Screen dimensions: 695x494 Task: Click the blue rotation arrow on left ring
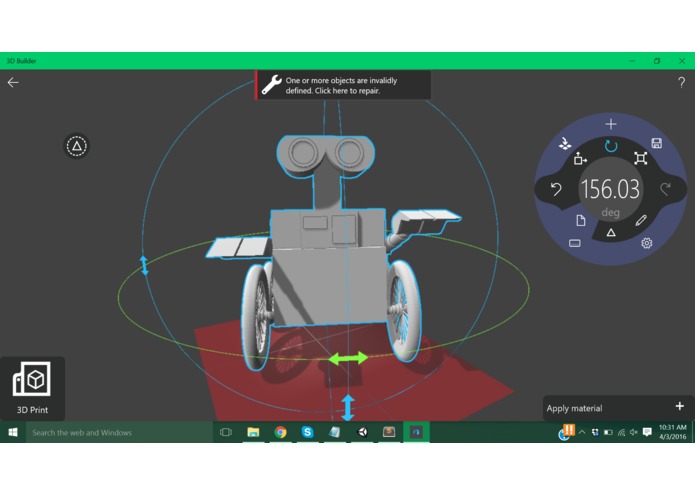(x=144, y=265)
